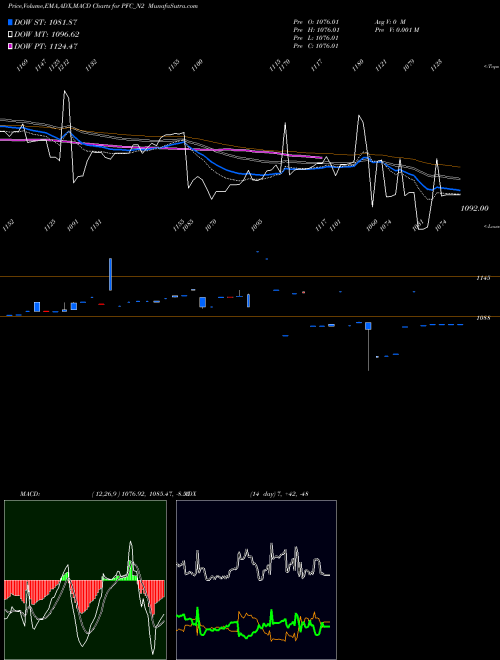
Task: Click the magenta DOW PT legend swatch
Action: 10,47
